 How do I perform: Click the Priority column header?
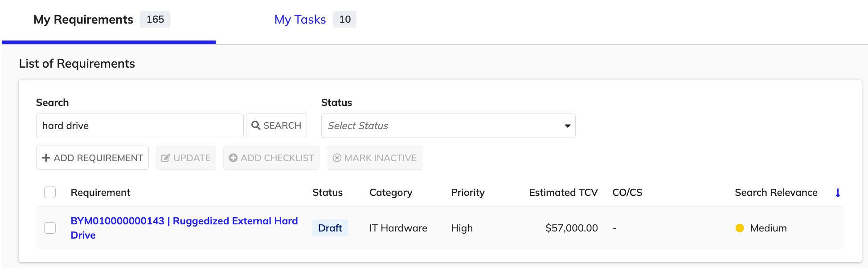468,192
